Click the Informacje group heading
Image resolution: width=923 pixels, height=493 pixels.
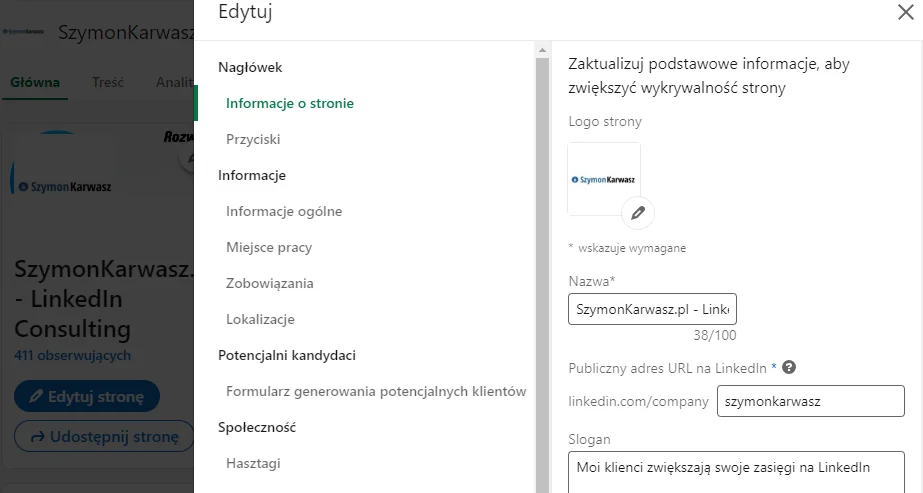252,175
